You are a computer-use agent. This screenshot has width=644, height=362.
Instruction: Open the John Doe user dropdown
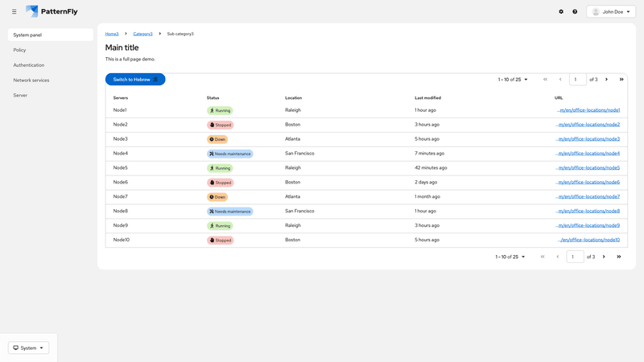(610, 11)
